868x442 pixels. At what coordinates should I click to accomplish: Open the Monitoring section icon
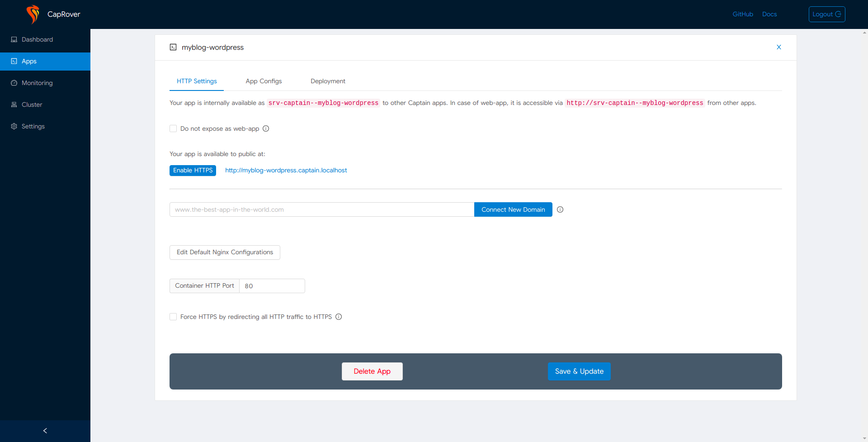tap(14, 83)
